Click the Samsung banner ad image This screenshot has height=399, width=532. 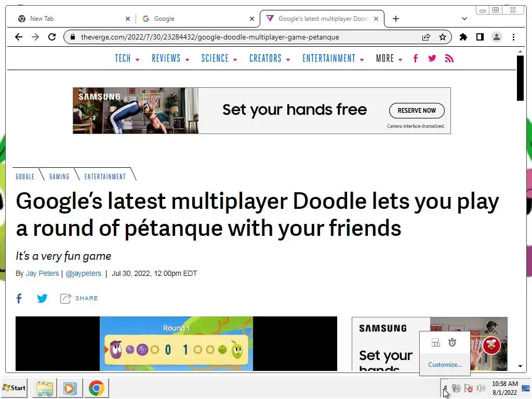136,111
